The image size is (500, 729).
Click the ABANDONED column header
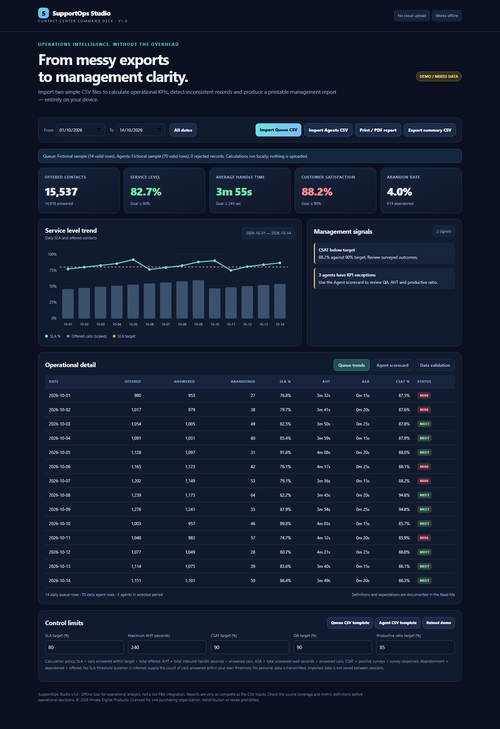click(x=243, y=382)
